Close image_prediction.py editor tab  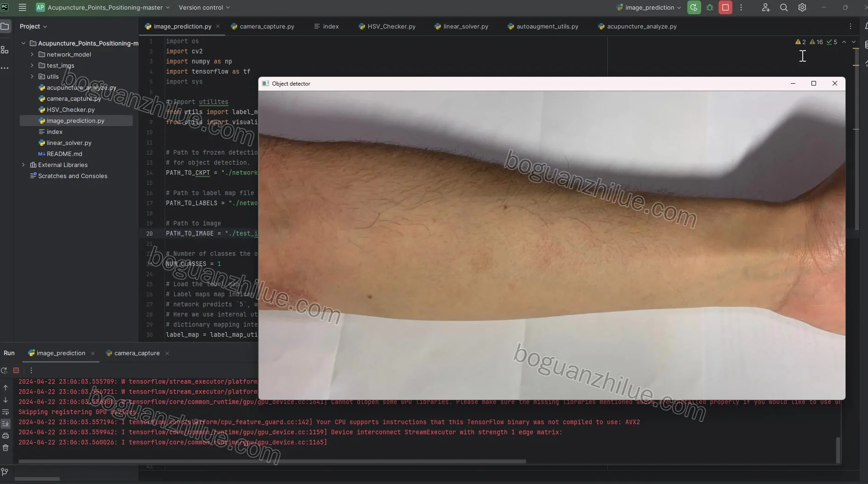tap(218, 26)
